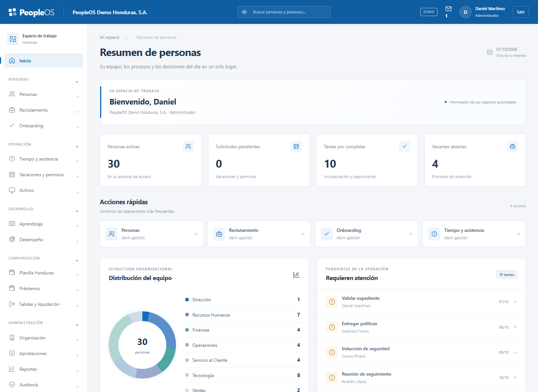Expand the Planilla Honduras chevron

77,275
